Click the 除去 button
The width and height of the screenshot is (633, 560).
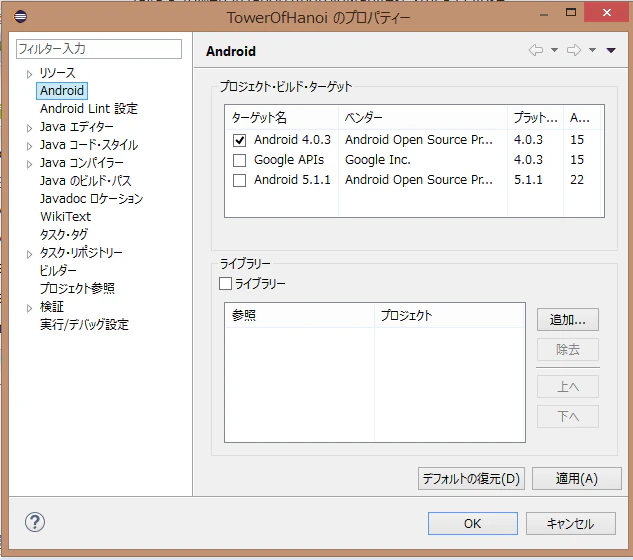click(568, 350)
